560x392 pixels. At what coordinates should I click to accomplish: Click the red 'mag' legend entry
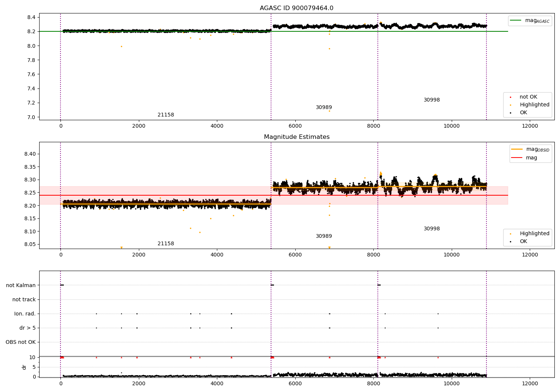click(x=524, y=158)
